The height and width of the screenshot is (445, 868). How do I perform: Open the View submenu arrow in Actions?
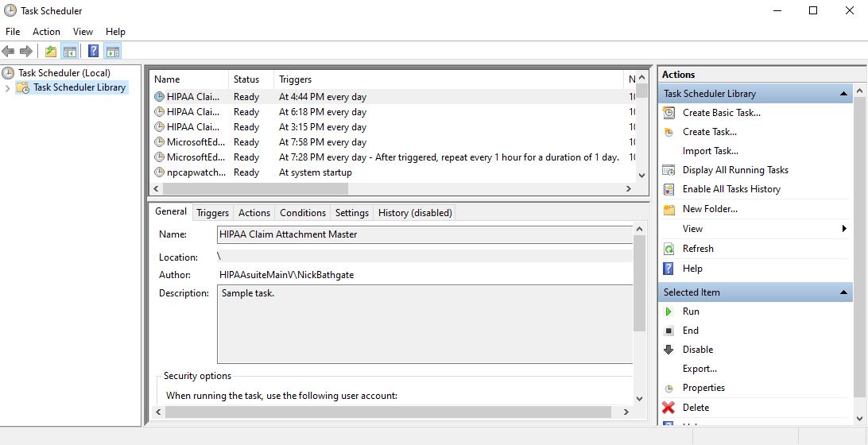[844, 229]
